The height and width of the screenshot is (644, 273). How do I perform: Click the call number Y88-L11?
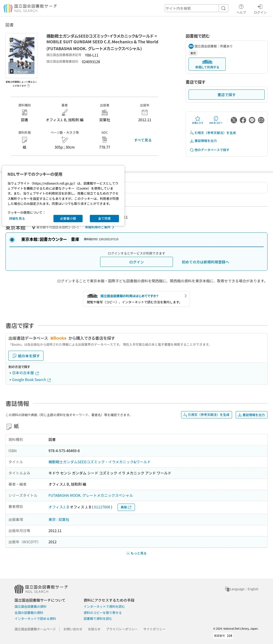tap(92, 55)
